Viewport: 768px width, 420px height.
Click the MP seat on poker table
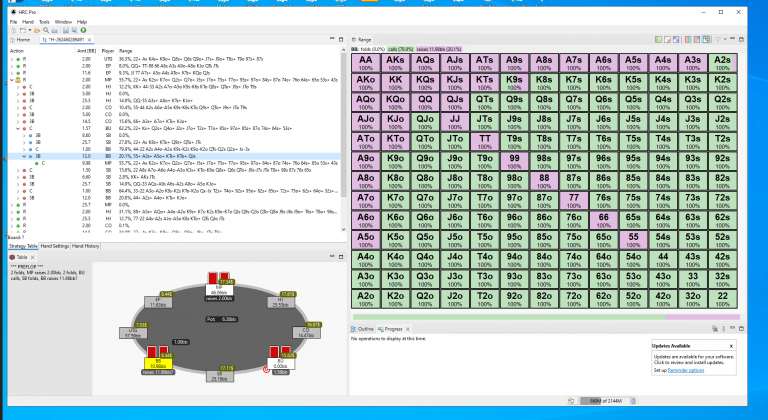click(x=218, y=290)
